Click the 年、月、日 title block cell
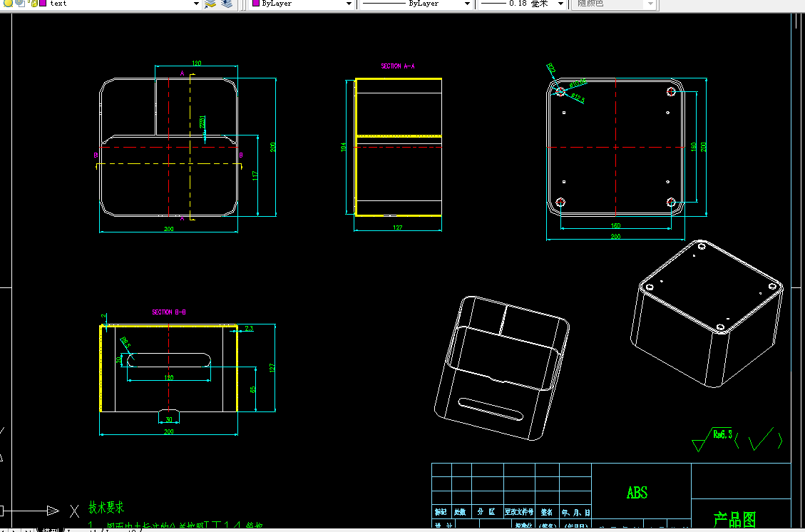Image resolution: width=805 pixels, height=532 pixels. [x=575, y=512]
